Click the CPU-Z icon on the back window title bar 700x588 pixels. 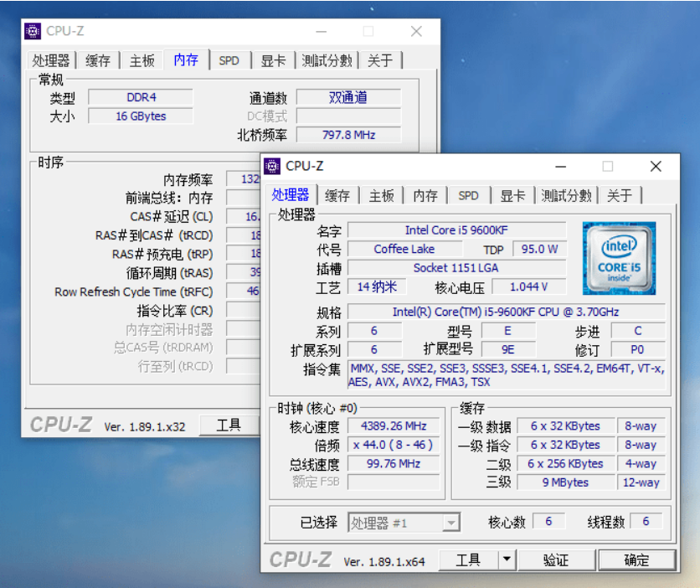[x=32, y=30]
